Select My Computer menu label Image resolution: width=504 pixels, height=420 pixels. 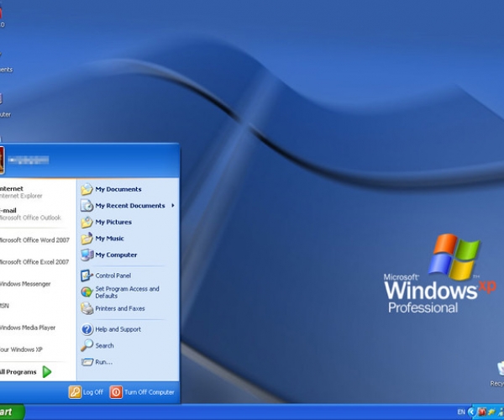pos(116,255)
